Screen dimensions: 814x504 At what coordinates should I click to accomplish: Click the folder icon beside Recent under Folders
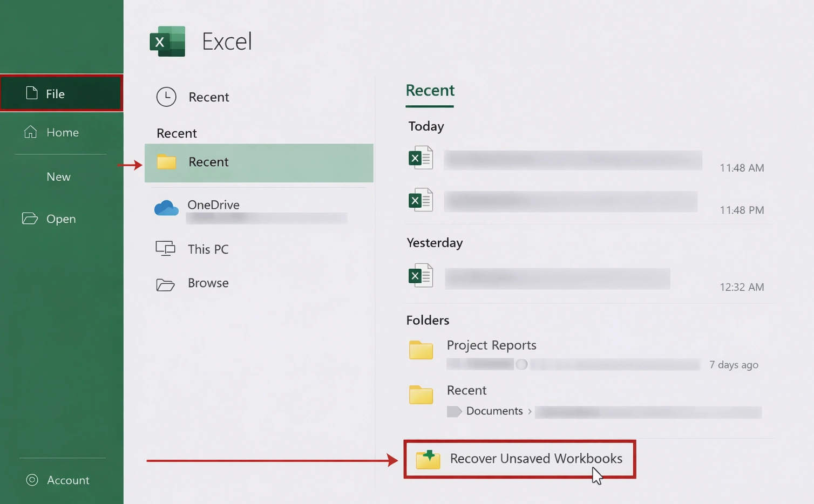[421, 395]
